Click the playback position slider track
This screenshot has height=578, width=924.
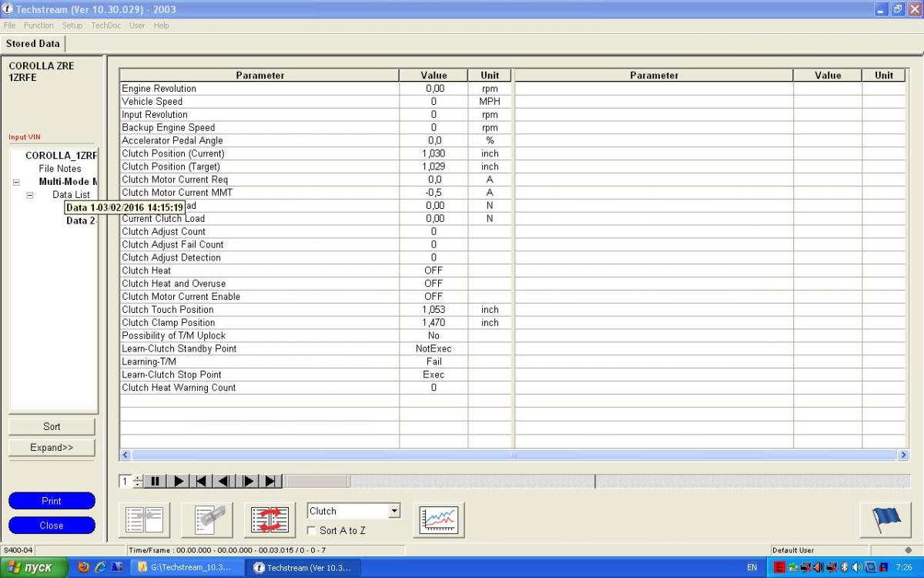point(597,482)
